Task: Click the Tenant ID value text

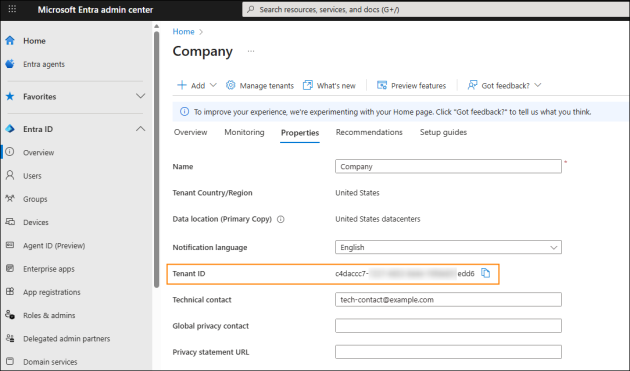Action: pos(405,274)
